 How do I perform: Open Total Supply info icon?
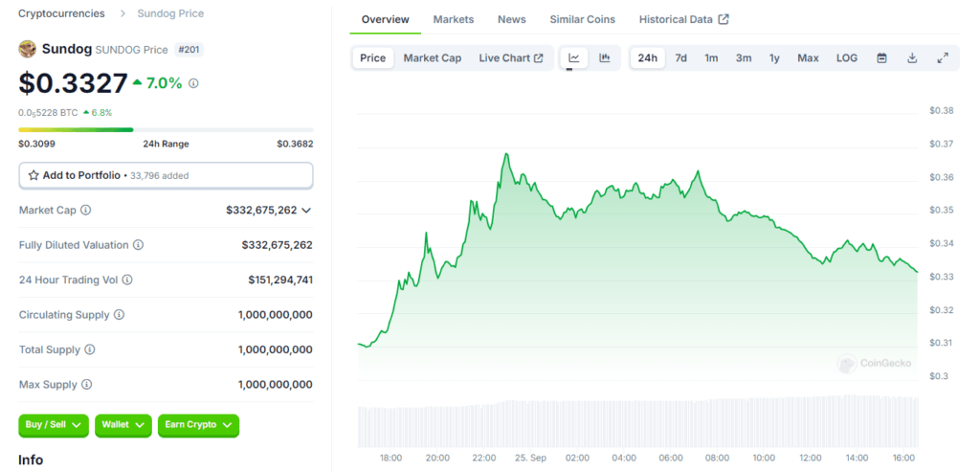[x=90, y=349]
